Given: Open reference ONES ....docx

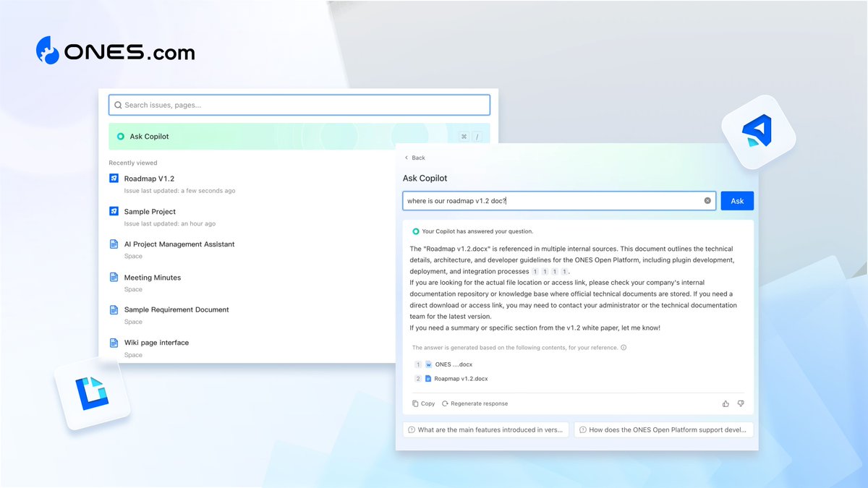Looking at the screenshot, I should click(454, 364).
